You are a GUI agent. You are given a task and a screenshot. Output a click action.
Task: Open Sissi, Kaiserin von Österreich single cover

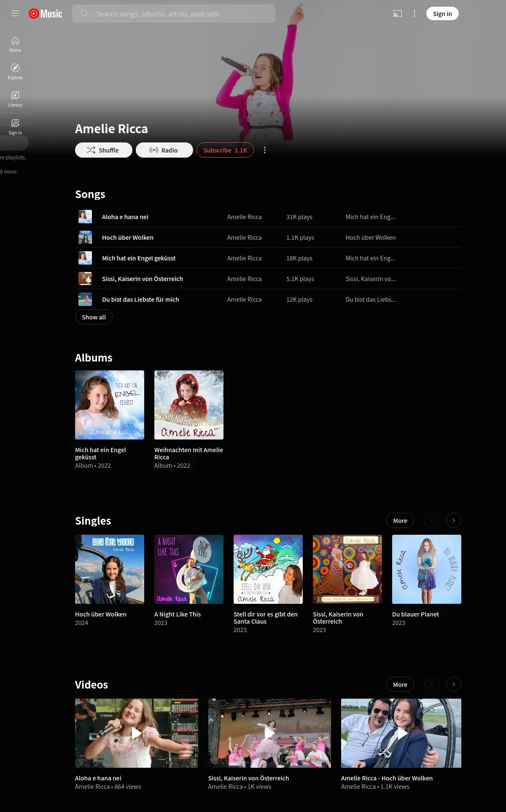(x=347, y=569)
